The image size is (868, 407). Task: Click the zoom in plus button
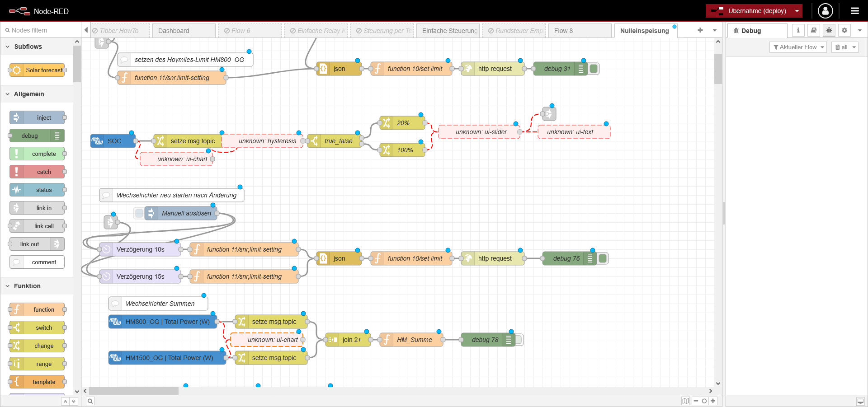(x=713, y=401)
